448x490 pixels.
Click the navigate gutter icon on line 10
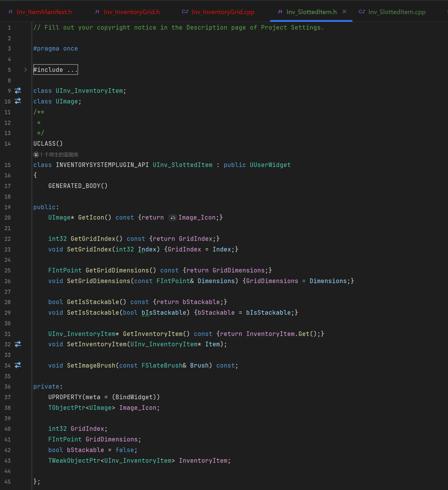[18, 101]
